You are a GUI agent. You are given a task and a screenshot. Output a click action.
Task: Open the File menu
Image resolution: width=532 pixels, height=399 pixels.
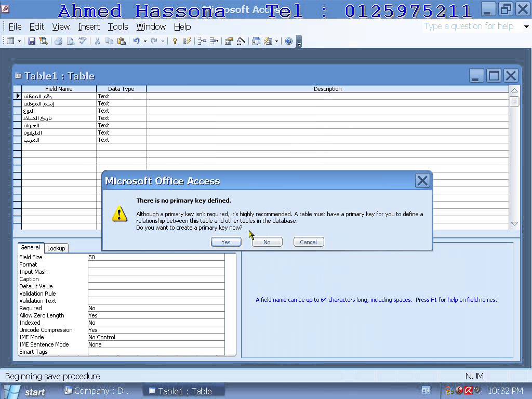[15, 26]
